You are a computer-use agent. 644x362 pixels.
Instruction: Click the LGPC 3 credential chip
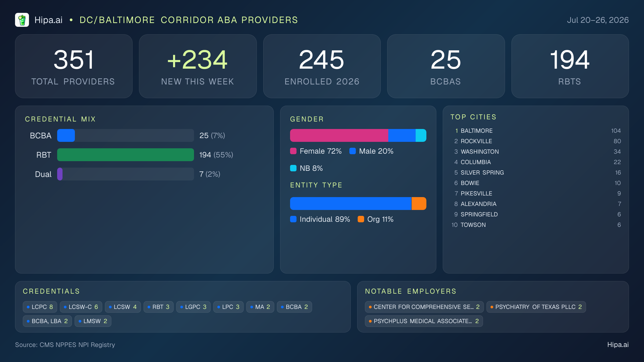pos(193,307)
